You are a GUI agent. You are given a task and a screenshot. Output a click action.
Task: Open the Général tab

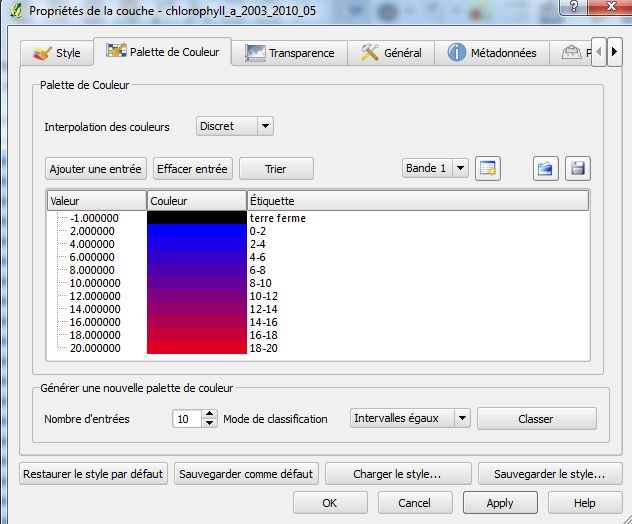pos(392,53)
